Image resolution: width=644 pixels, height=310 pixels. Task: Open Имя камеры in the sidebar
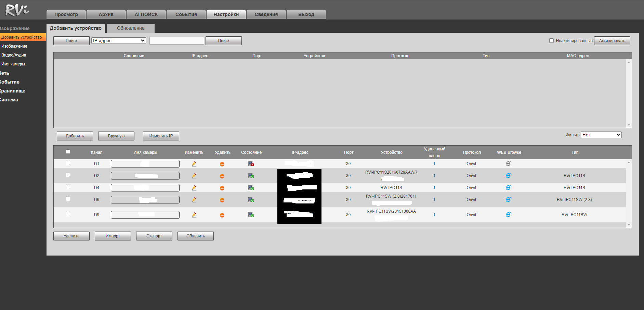coord(13,64)
